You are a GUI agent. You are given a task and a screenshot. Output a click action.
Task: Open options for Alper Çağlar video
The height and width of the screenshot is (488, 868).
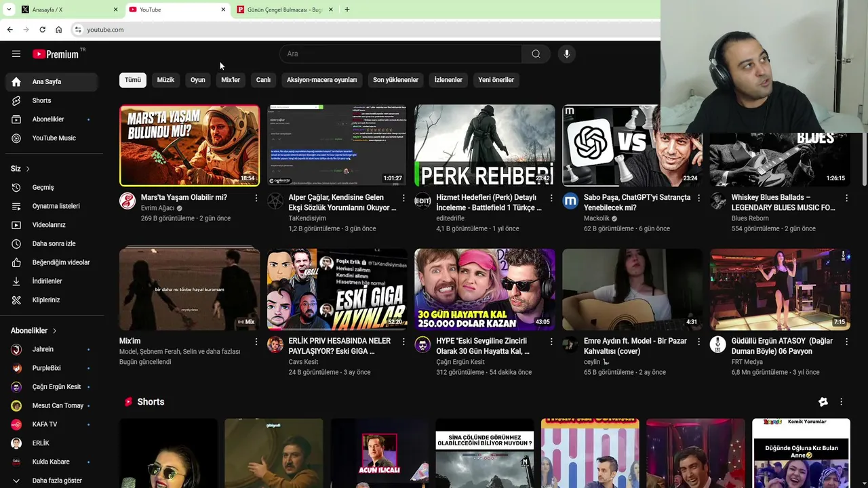coord(403,198)
